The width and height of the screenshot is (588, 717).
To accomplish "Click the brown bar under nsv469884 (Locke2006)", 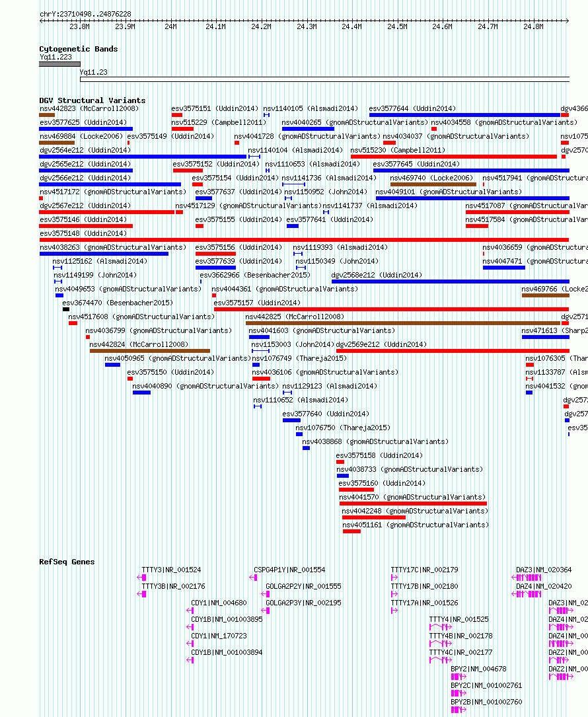I will 57,143.
